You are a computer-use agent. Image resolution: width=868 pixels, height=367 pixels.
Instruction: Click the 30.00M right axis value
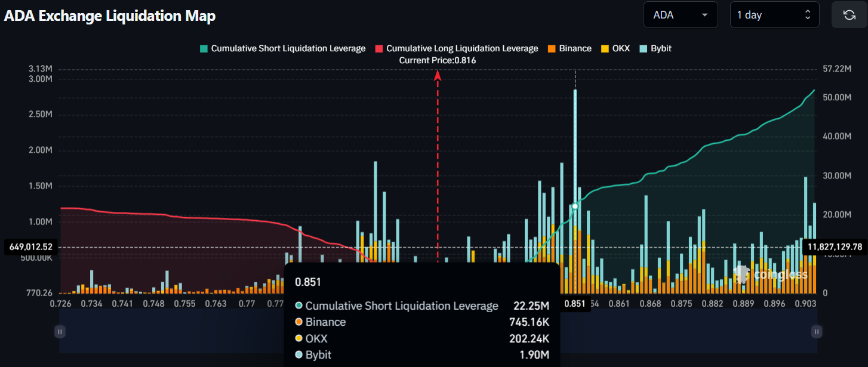pyautogui.click(x=836, y=175)
